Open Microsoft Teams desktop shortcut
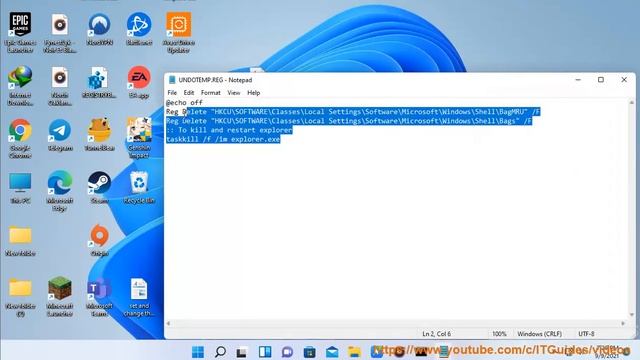 [99, 297]
